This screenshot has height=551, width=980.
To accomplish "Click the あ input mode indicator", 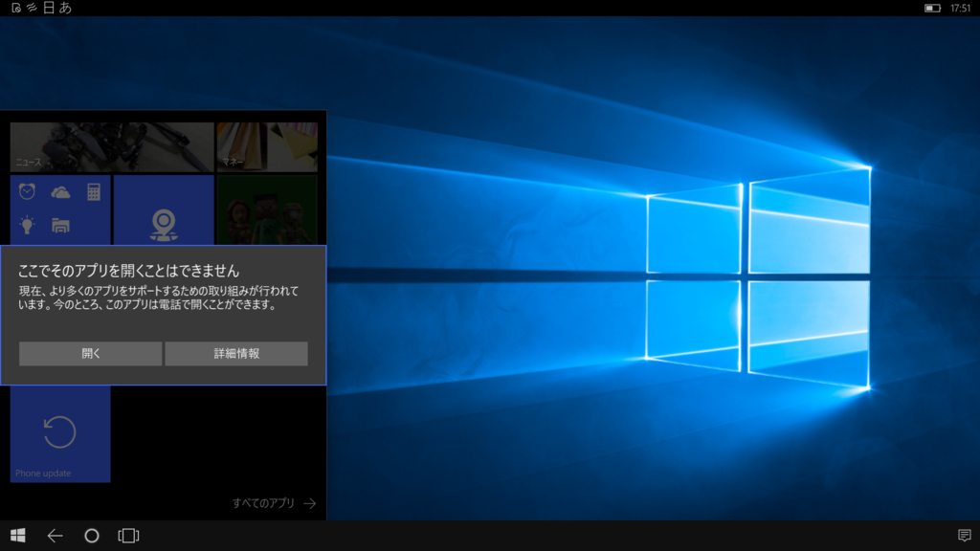I will [65, 8].
